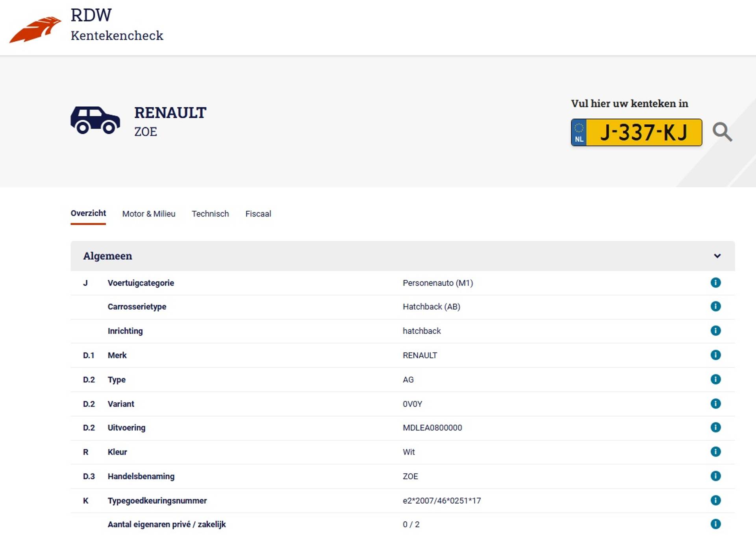
Task: Open info icon next to Carrosserietype
Action: pyautogui.click(x=715, y=306)
